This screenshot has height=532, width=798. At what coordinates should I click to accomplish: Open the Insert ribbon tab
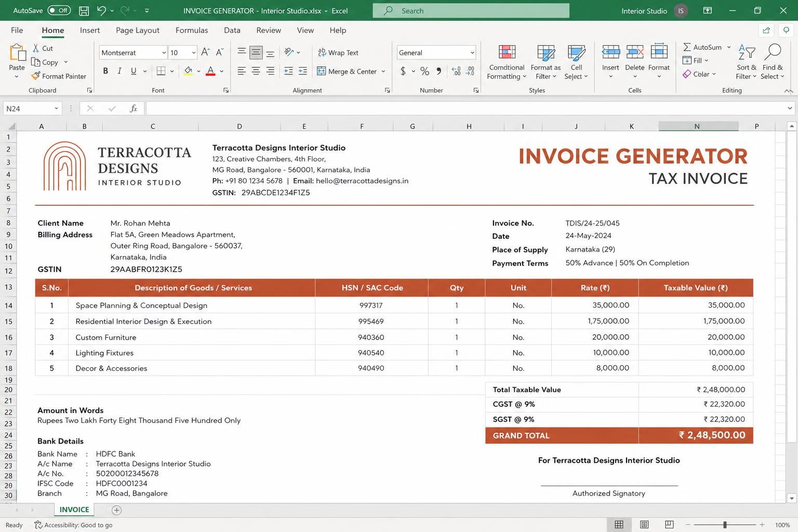90,30
